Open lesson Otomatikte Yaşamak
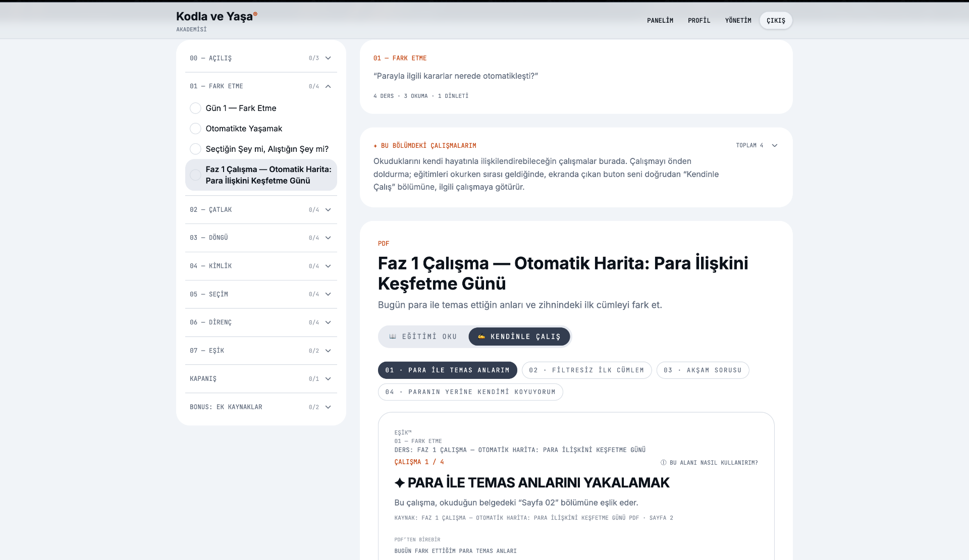 [244, 129]
